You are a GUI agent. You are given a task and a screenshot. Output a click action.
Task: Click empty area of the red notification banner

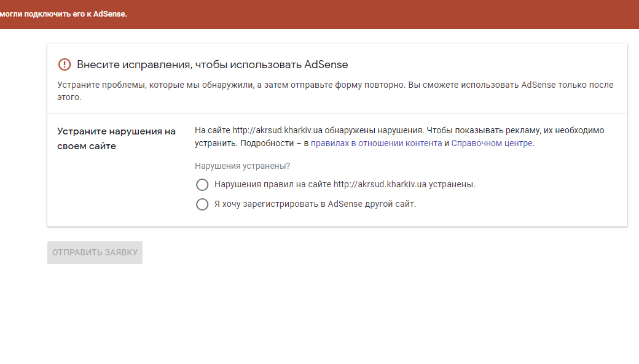click(x=383, y=14)
